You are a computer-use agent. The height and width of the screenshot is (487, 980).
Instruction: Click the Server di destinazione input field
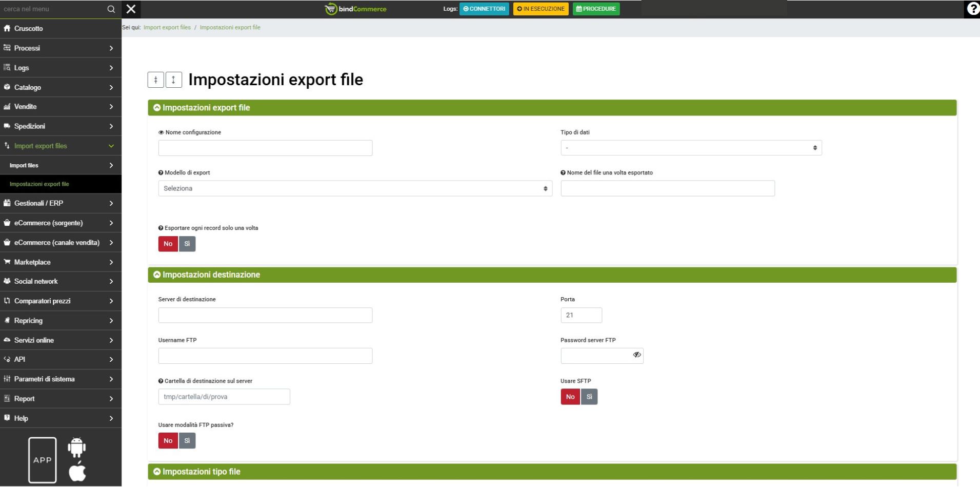(265, 316)
